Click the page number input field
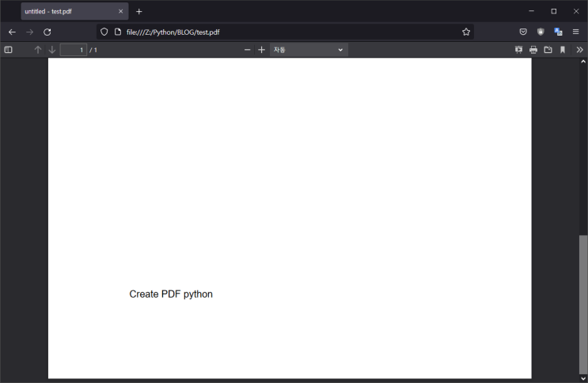 coord(74,50)
